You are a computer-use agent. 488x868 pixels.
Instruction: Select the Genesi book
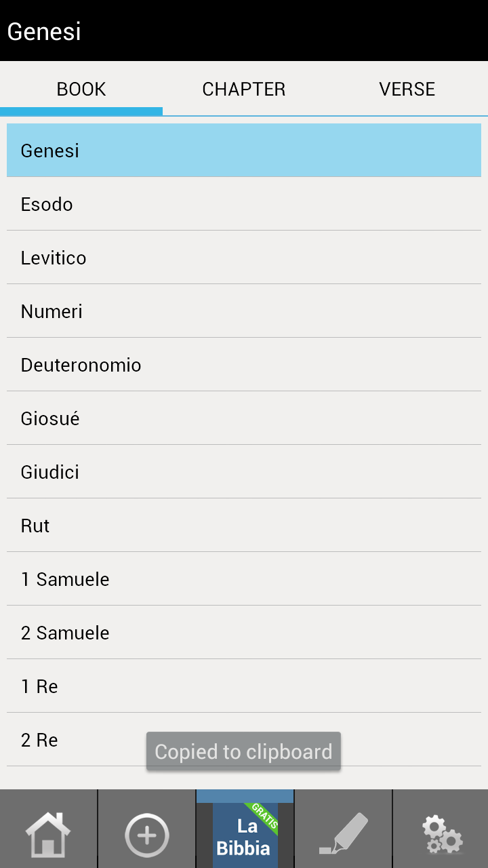pos(244,151)
